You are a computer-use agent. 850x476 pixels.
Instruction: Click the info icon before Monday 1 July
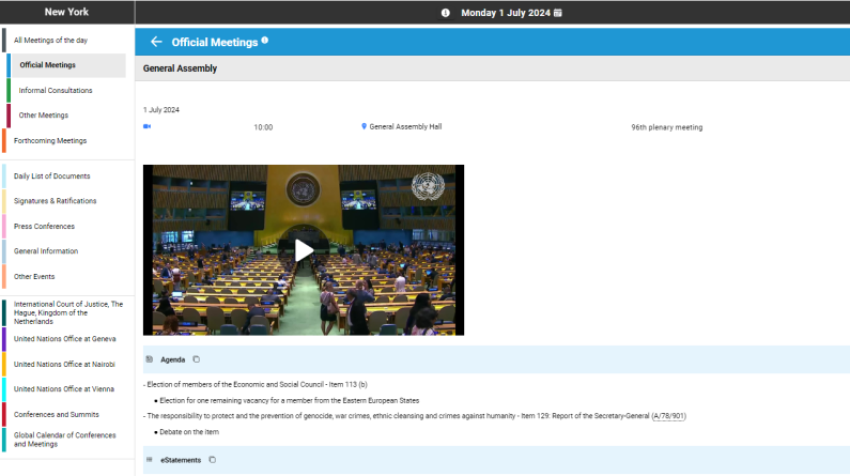(x=446, y=13)
